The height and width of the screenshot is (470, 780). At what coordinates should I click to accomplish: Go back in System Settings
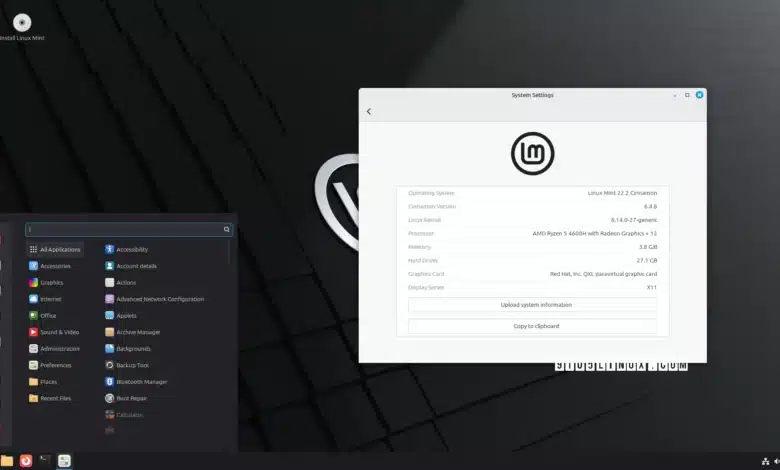369,111
